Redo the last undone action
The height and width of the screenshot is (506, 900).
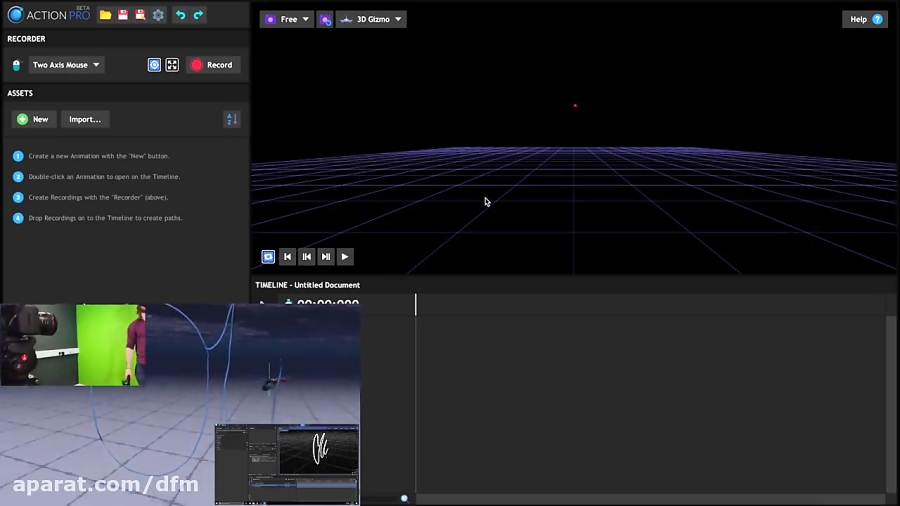[x=198, y=15]
